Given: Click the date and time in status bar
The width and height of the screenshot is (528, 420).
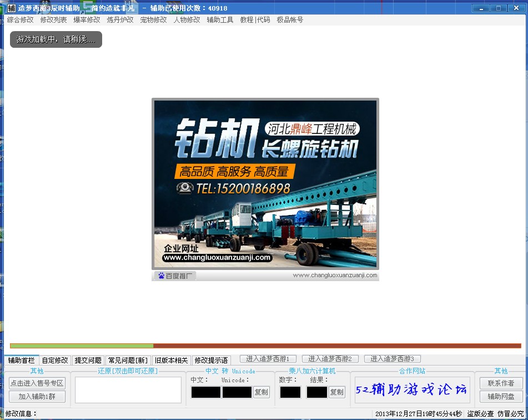Looking at the screenshot, I should [x=419, y=413].
